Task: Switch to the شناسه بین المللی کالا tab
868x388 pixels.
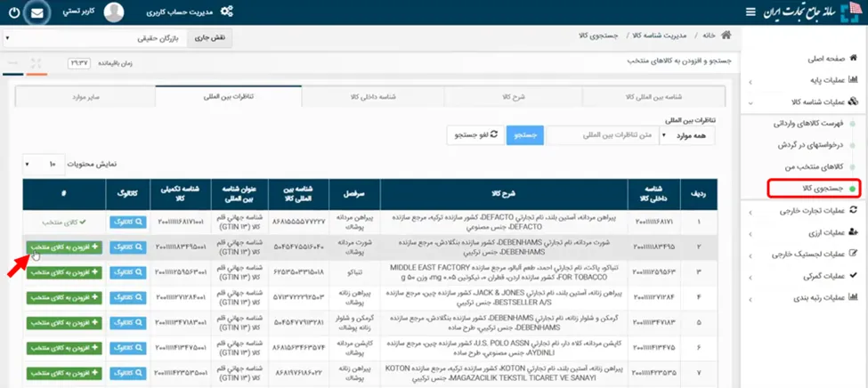Action: (x=653, y=97)
